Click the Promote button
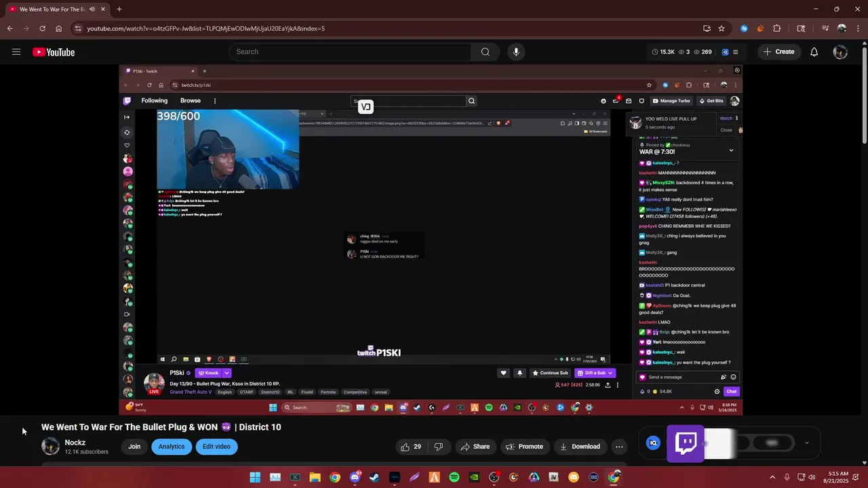This screenshot has height=488, width=868. [x=524, y=447]
